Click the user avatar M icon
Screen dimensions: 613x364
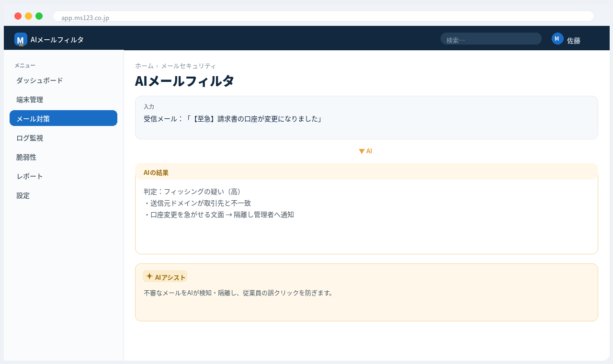tap(557, 39)
